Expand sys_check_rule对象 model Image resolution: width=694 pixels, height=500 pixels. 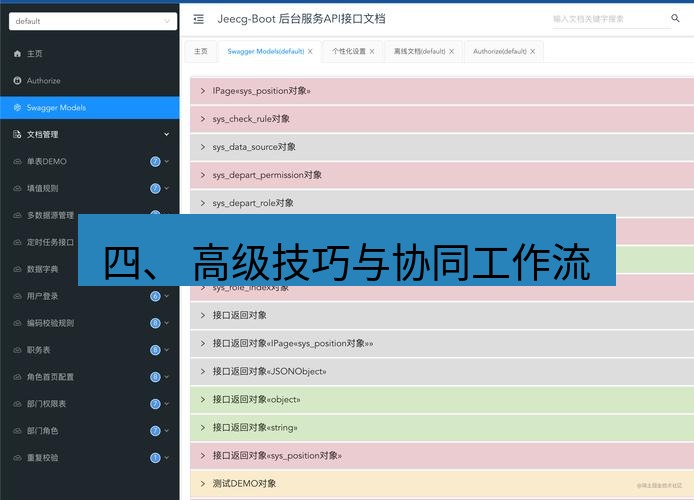442,119
